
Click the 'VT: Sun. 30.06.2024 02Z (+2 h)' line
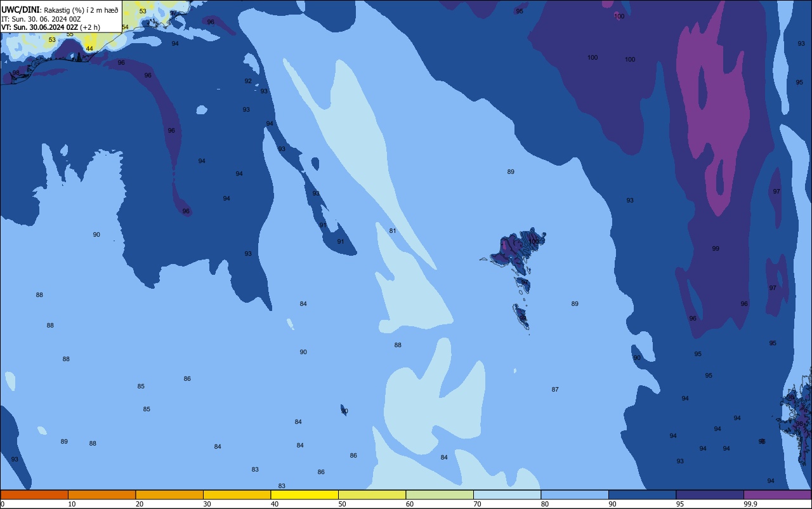[x=51, y=27]
